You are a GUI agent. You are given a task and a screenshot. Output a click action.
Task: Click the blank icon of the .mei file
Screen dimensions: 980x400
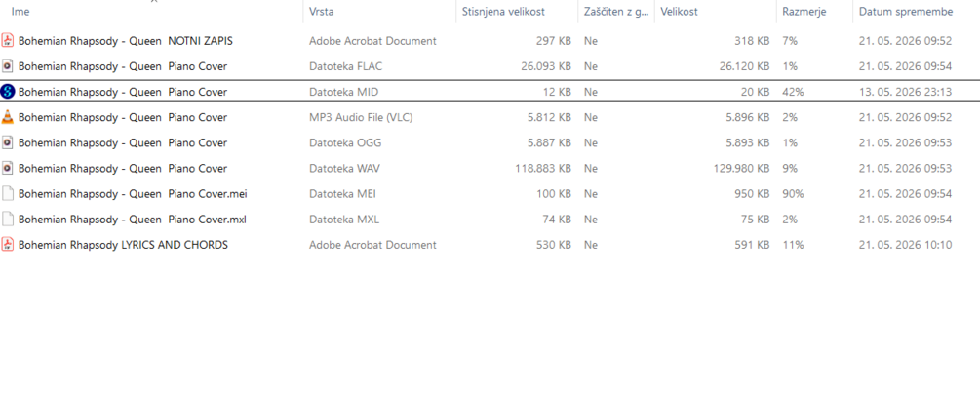pos(8,194)
